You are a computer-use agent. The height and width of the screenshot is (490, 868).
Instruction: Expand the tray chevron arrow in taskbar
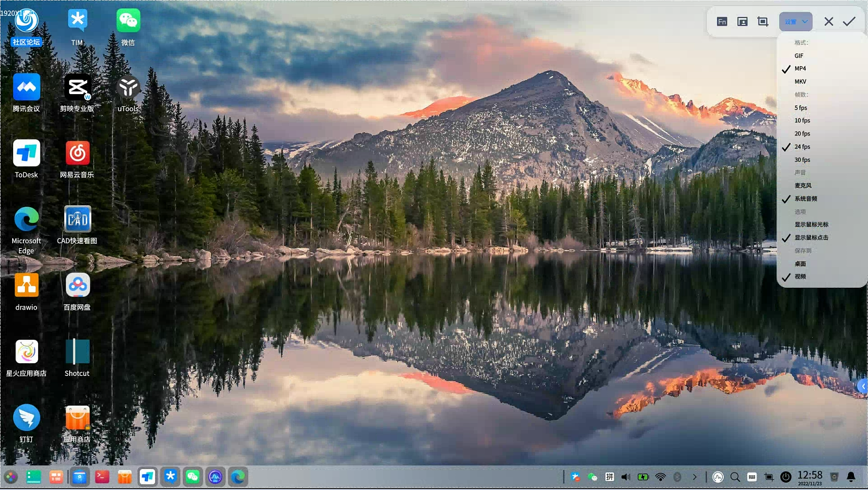pos(694,477)
